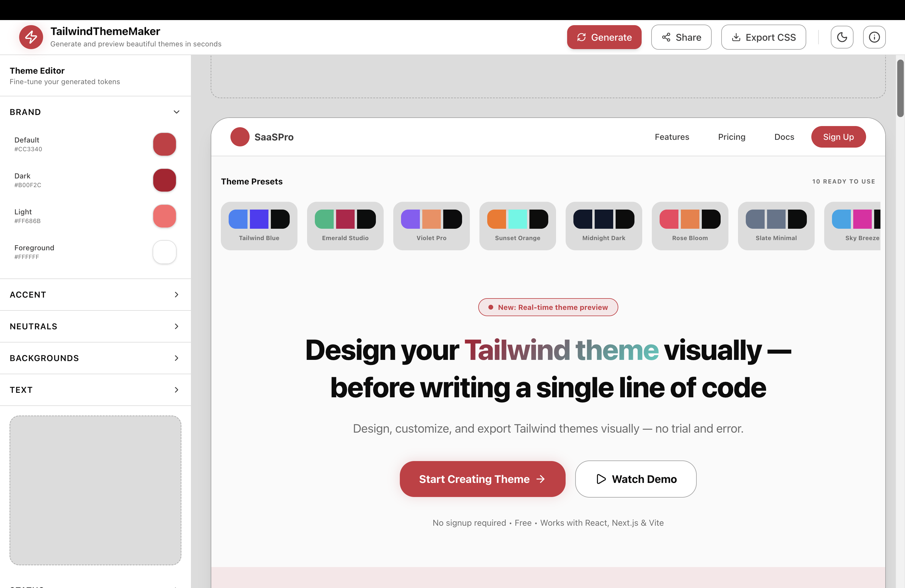
Task: Open the Light brand color swatch
Action: 164,216
